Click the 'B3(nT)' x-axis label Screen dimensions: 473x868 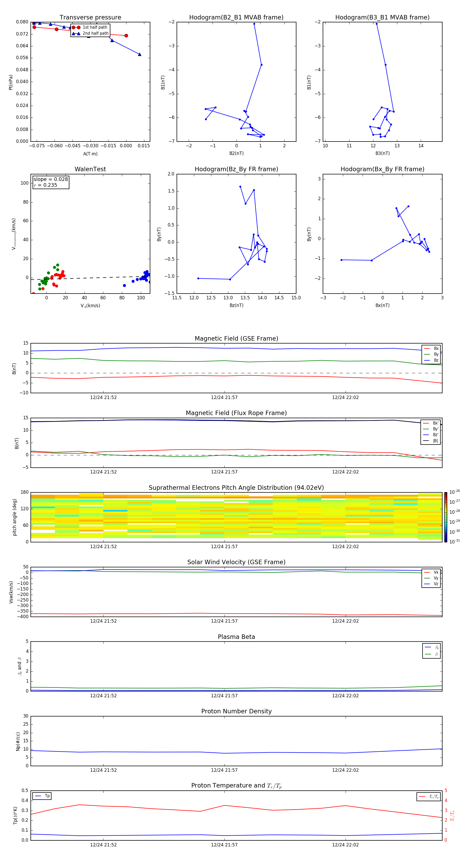pyautogui.click(x=382, y=153)
